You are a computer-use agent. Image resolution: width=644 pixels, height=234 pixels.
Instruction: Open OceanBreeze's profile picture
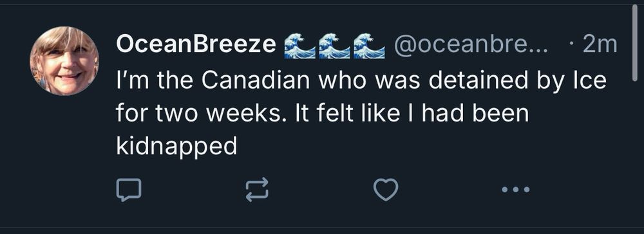[64, 61]
